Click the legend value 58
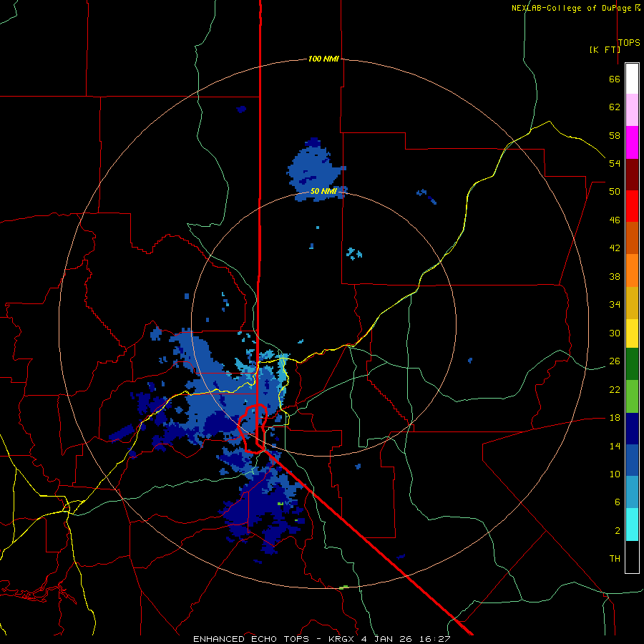Image resolution: width=644 pixels, height=644 pixels. pos(615,135)
